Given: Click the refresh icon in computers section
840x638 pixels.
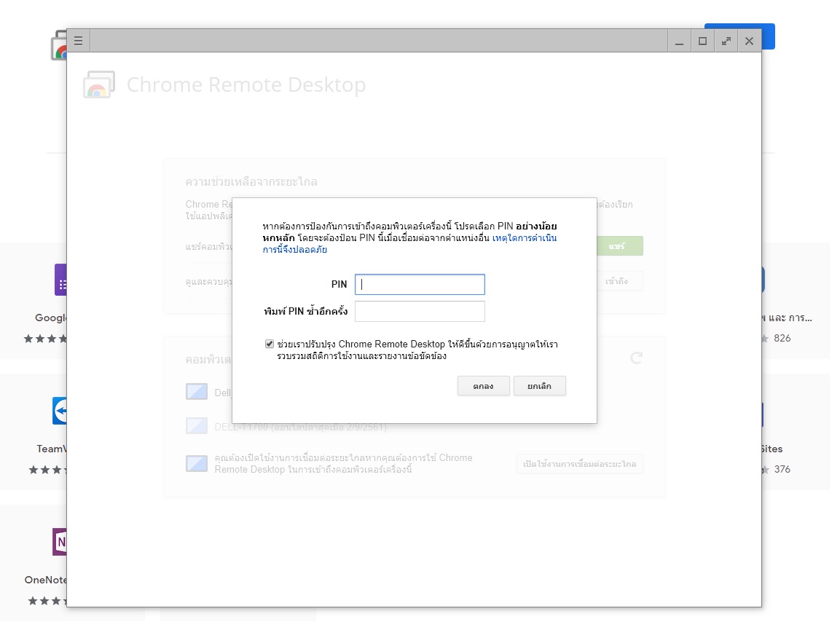Looking at the screenshot, I should pos(636,358).
